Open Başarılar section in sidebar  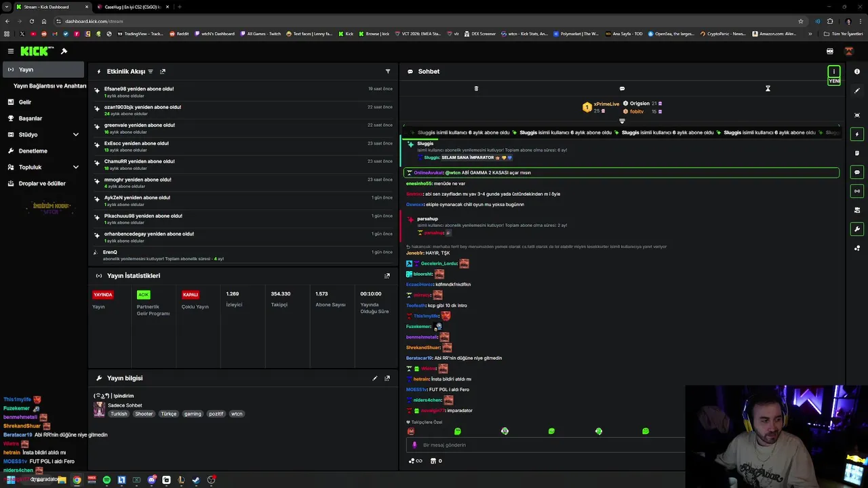(x=43, y=118)
